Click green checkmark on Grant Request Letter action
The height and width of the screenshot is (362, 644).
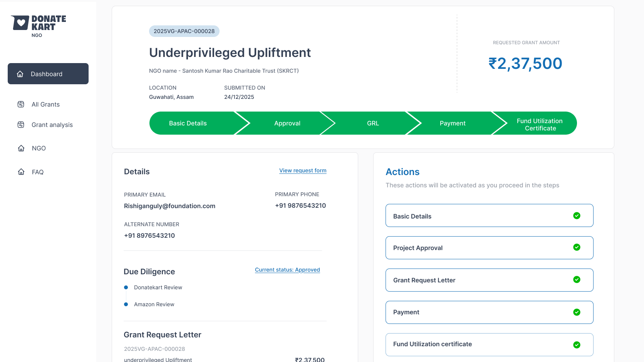577,279
